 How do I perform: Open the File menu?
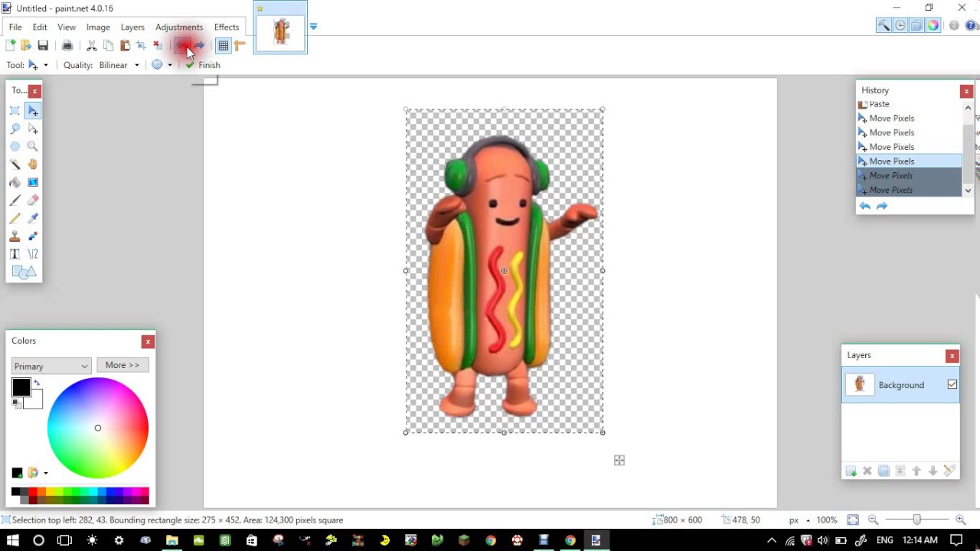[x=15, y=27]
